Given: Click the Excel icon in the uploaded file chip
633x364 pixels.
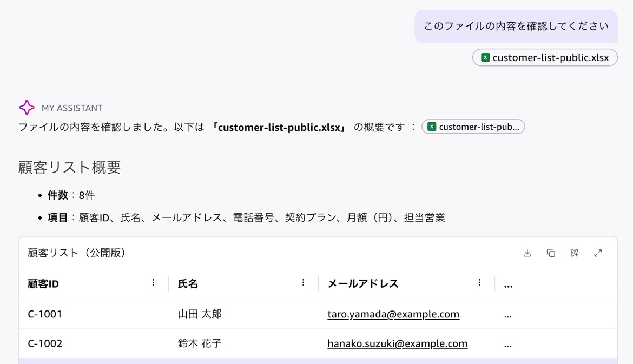Looking at the screenshot, I should 485,58.
